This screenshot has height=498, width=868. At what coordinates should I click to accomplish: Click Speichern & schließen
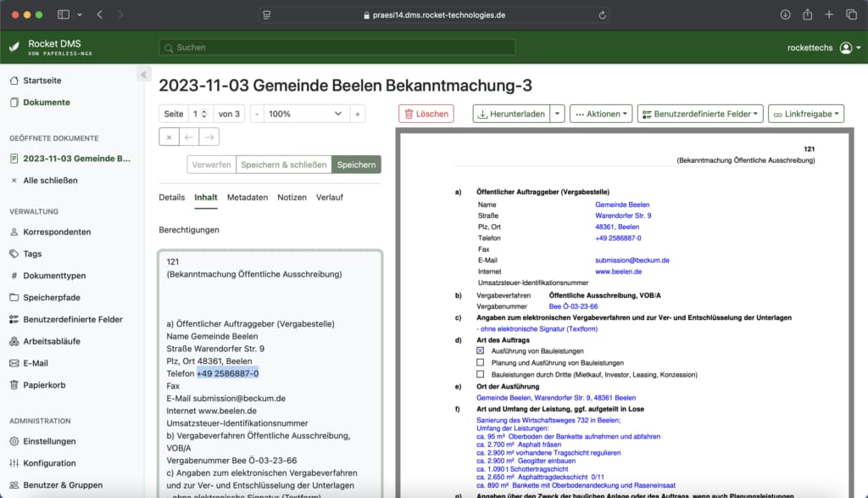[x=284, y=165]
